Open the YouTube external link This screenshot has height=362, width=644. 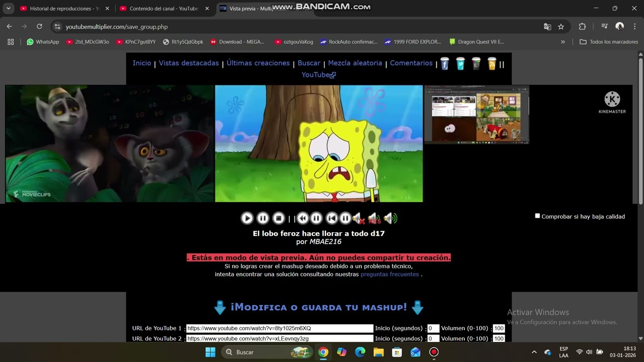coord(318,74)
